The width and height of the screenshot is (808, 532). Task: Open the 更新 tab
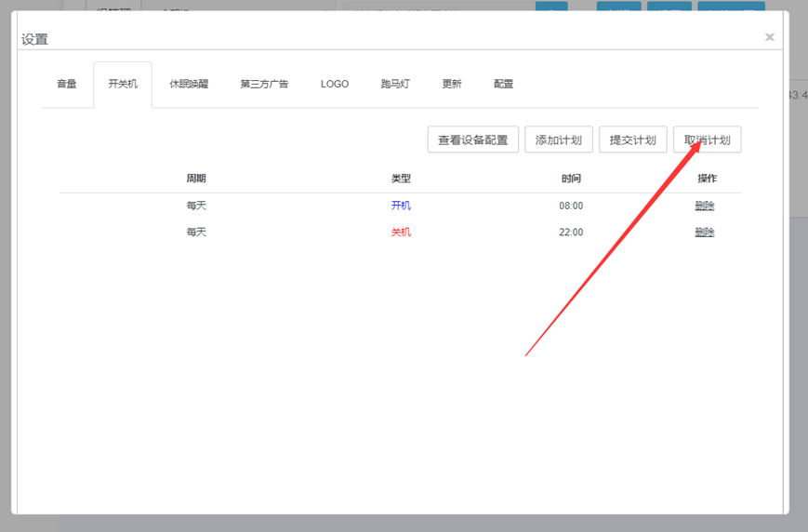point(452,84)
